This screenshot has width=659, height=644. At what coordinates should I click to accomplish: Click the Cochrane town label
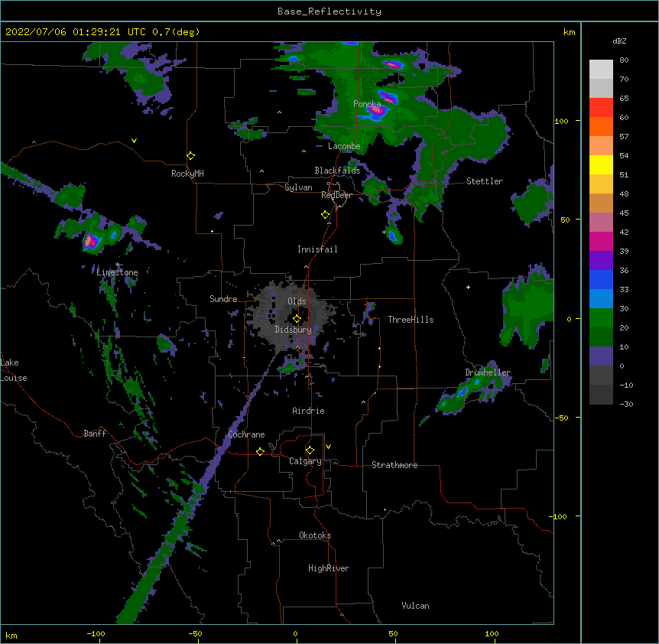[x=246, y=434]
